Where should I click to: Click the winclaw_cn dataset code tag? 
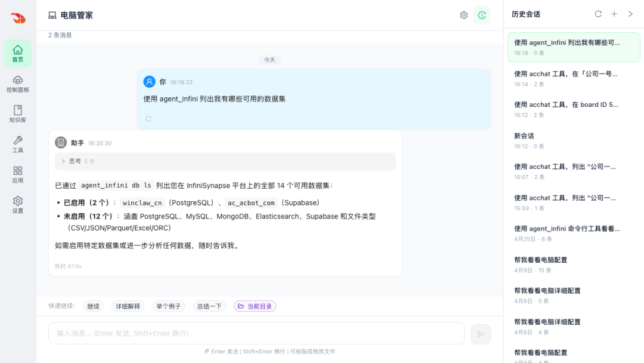click(x=142, y=202)
